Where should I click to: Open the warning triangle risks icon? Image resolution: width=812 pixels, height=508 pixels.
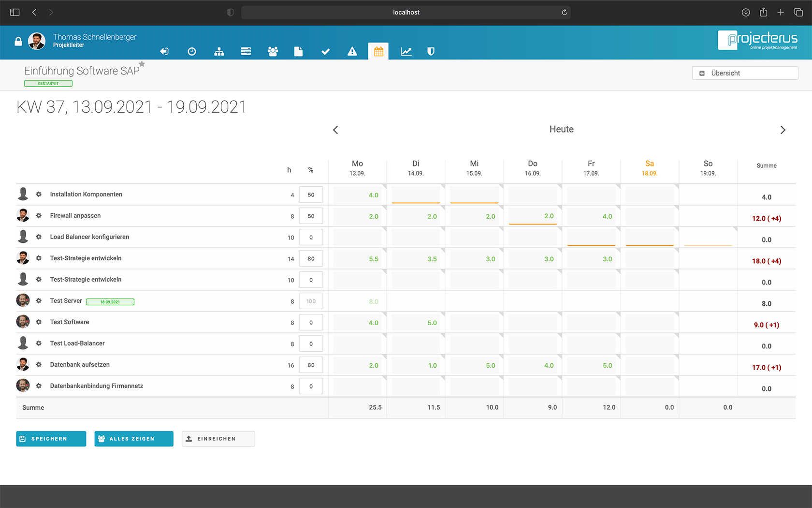click(x=352, y=51)
